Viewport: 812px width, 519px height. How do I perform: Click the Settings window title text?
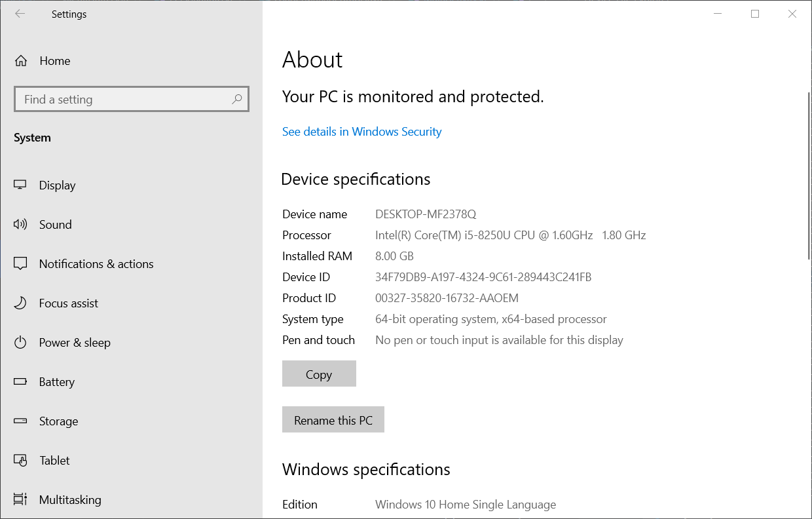pyautogui.click(x=69, y=14)
